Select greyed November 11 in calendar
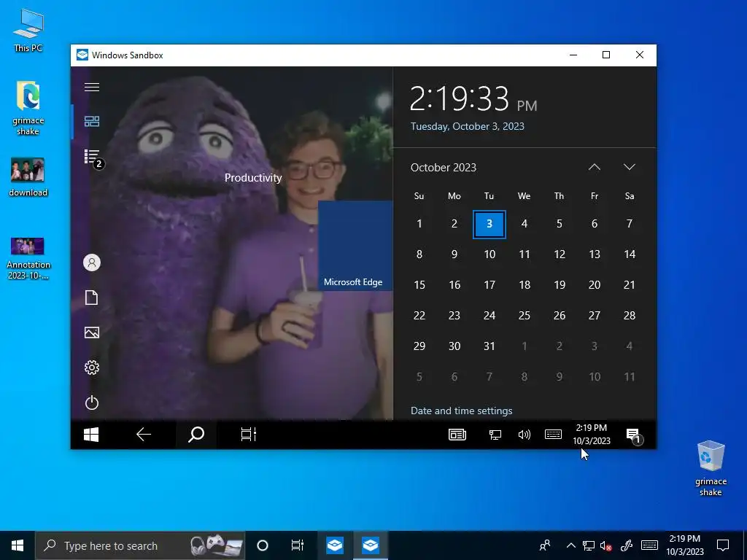Viewport: 747px width, 560px height. [630, 377]
